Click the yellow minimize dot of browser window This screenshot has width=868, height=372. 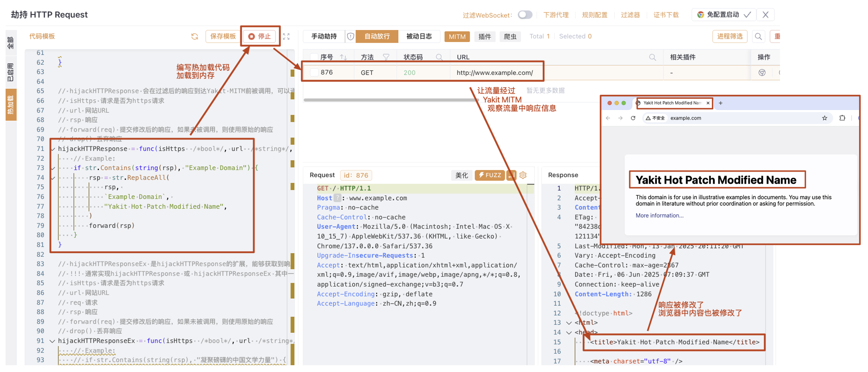tap(616, 103)
